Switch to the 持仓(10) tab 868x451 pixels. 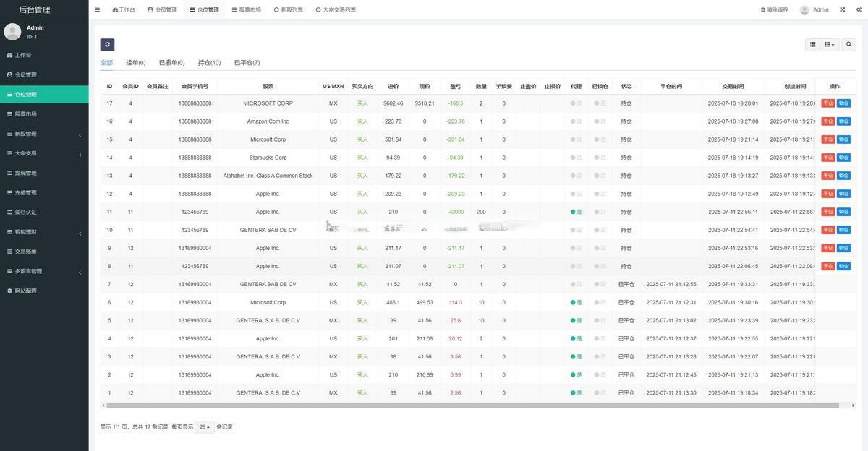click(x=209, y=63)
